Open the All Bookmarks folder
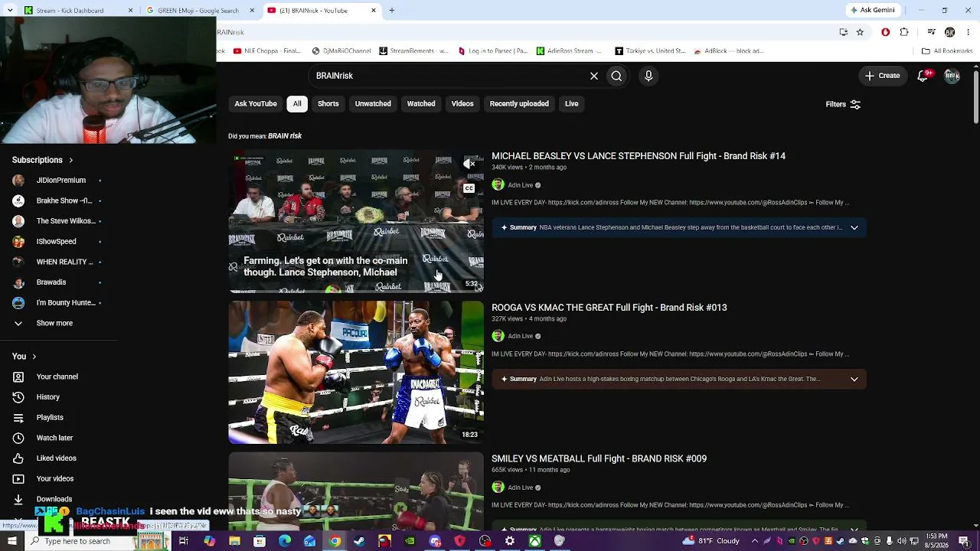980x551 pixels. pos(947,51)
